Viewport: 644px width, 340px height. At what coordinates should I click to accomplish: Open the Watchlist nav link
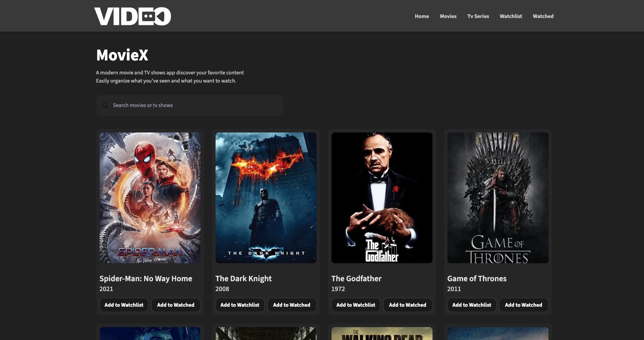pyautogui.click(x=511, y=16)
